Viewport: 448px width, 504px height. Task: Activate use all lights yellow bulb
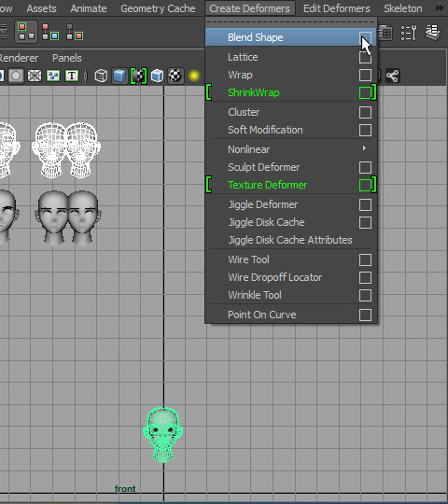[x=194, y=76]
